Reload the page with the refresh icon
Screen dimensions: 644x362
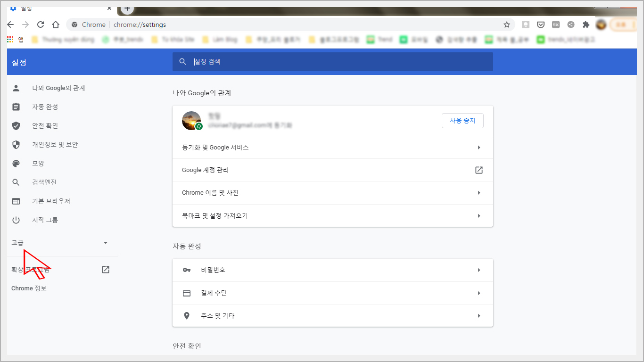click(x=41, y=25)
